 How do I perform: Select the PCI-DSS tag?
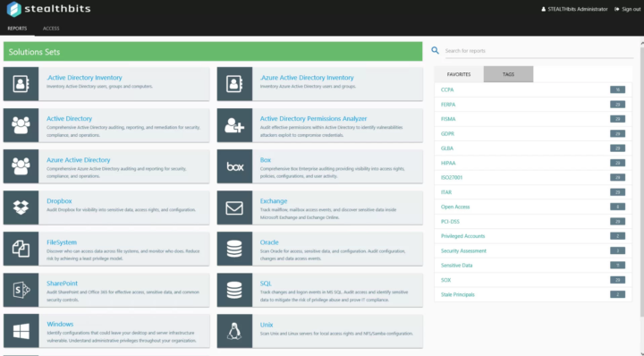pyautogui.click(x=450, y=221)
